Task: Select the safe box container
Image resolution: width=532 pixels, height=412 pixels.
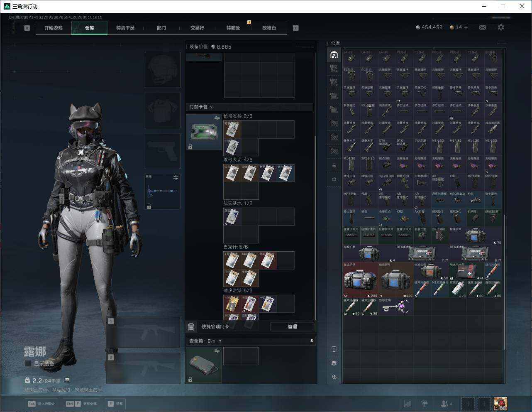Action: pos(203,365)
